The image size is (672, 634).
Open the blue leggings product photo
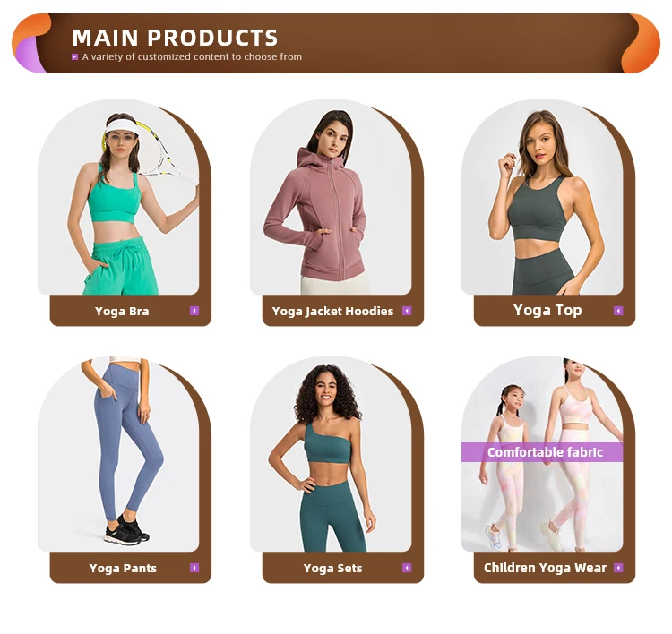(x=118, y=454)
